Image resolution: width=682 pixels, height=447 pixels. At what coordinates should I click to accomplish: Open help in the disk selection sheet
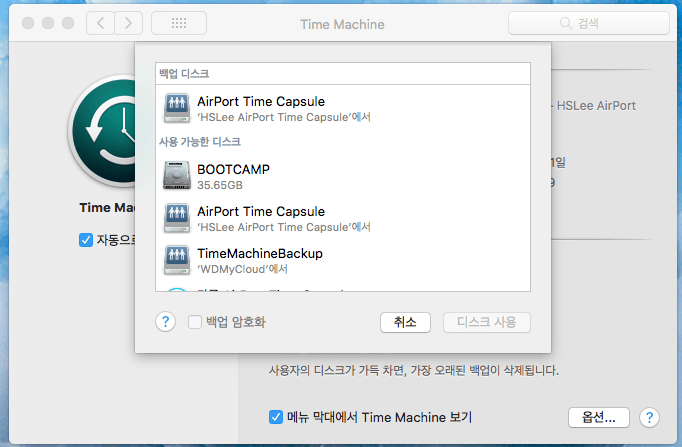click(165, 322)
